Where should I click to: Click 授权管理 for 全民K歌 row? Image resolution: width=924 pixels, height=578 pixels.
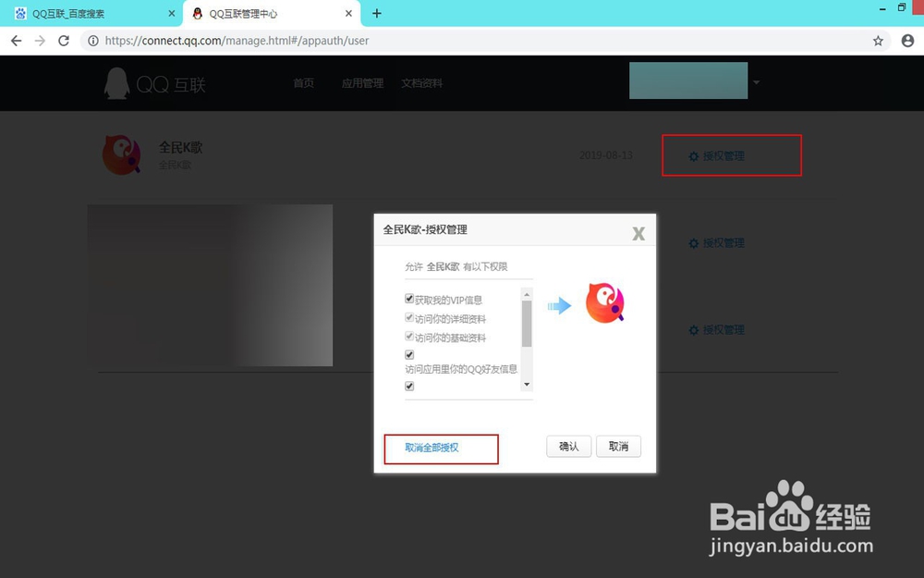(x=717, y=156)
